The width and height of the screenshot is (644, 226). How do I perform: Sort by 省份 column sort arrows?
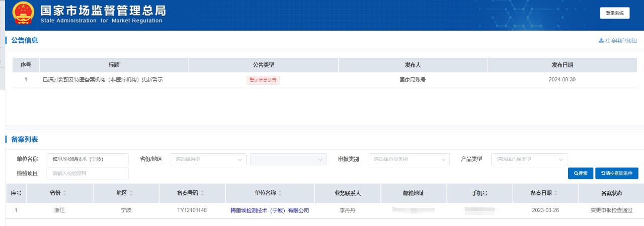[x=64, y=193]
